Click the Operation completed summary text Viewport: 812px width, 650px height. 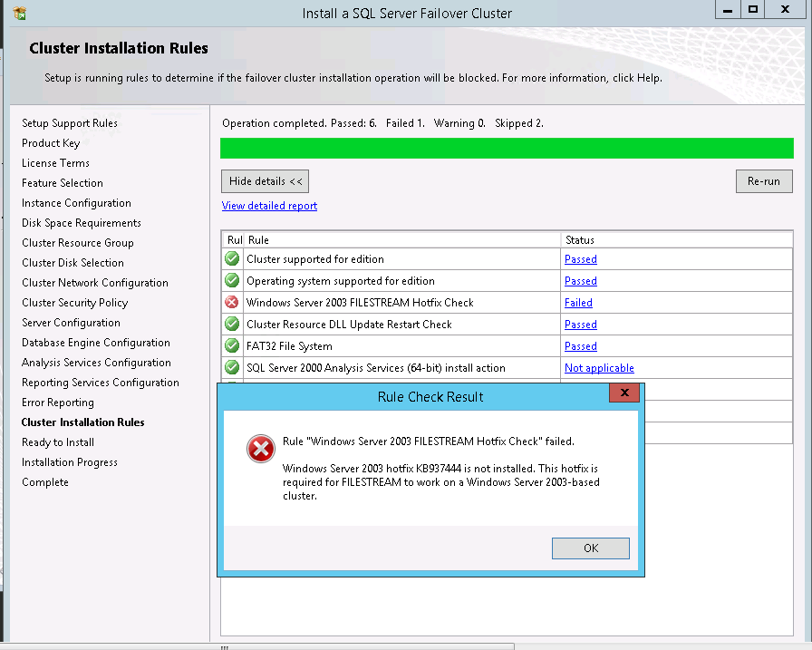[x=382, y=123]
